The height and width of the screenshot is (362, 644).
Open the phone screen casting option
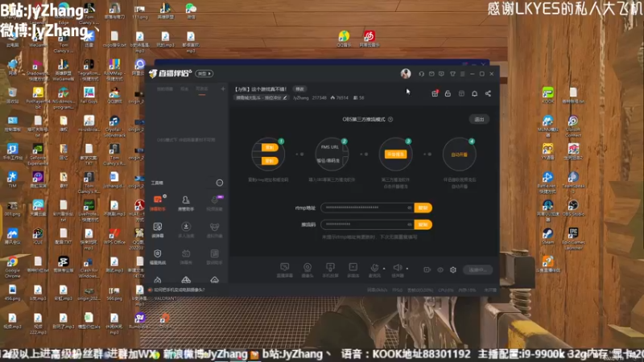coord(330,270)
